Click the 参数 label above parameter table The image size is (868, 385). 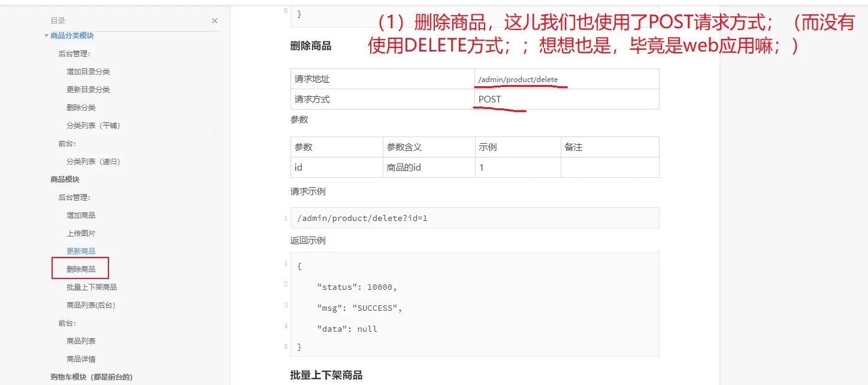299,120
